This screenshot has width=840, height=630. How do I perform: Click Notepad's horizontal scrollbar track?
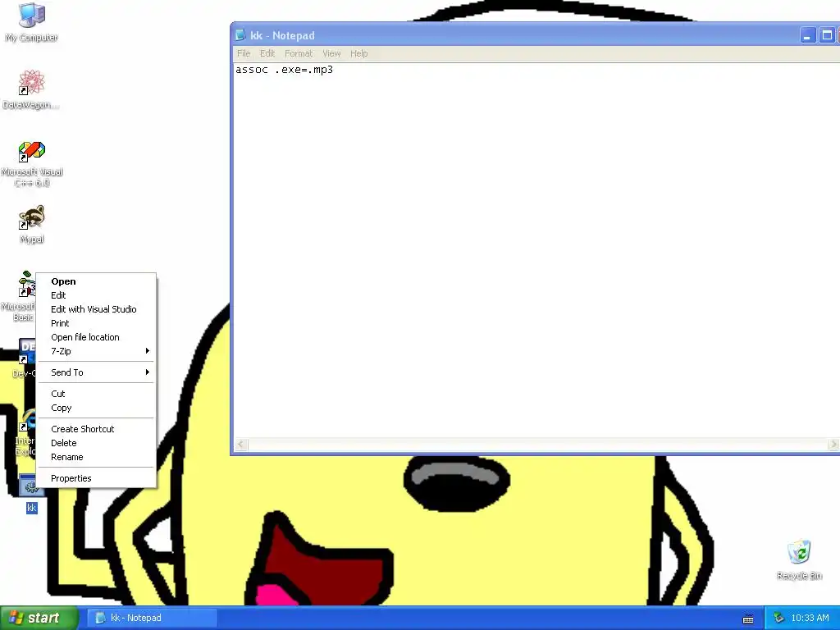pyautogui.click(x=537, y=444)
